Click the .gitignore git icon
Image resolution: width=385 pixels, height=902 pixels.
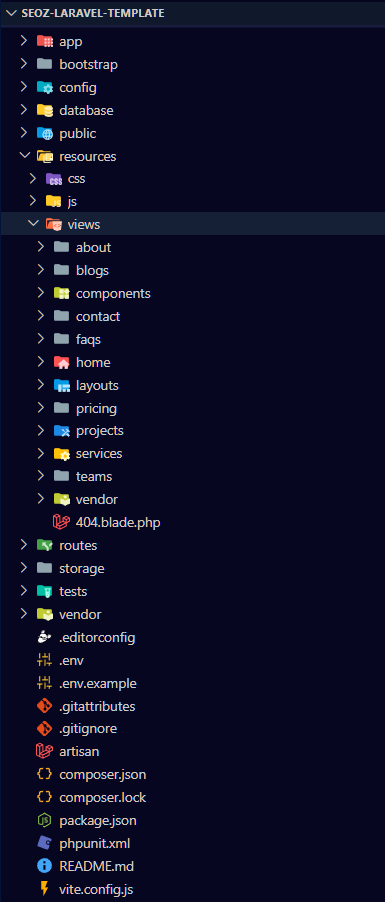(x=45, y=729)
